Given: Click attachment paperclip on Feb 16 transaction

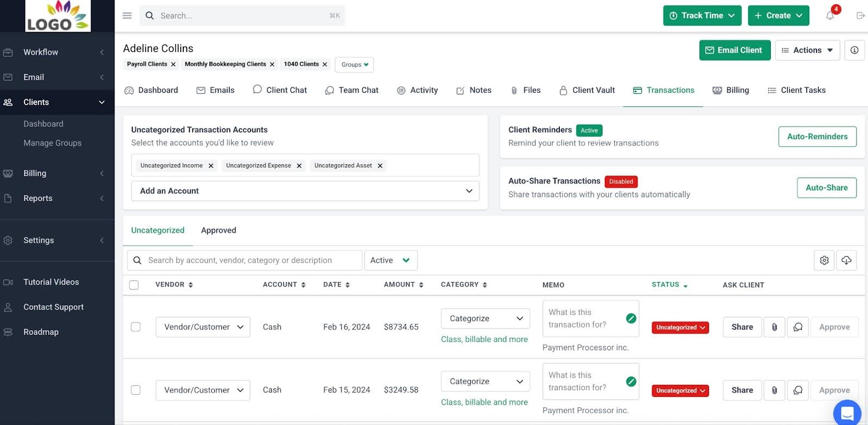Looking at the screenshot, I should pos(774,327).
